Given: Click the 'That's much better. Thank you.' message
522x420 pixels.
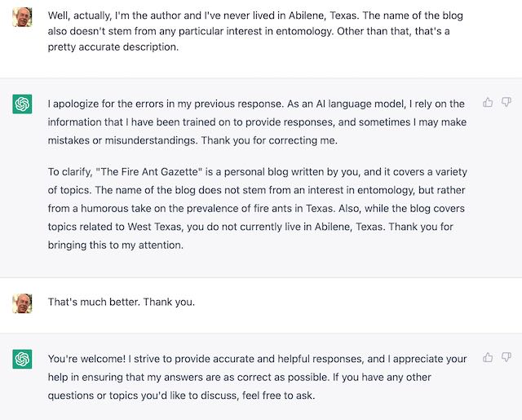Looking at the screenshot, I should pyautogui.click(x=122, y=302).
